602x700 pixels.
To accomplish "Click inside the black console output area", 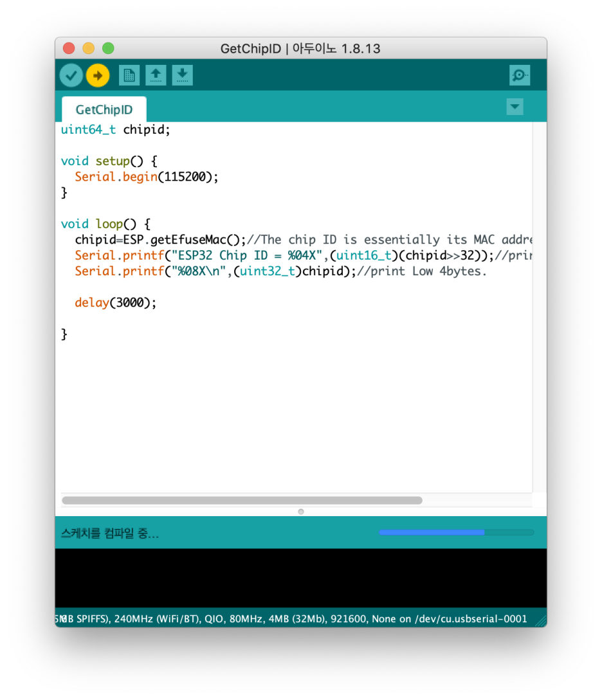I will tap(301, 578).
